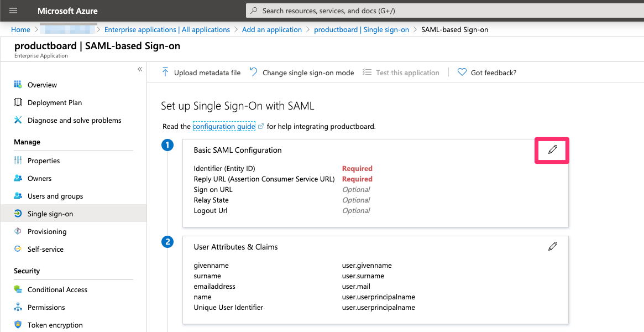Select Properties in Manage section
Image resolution: width=644 pixels, height=332 pixels.
[x=44, y=160]
